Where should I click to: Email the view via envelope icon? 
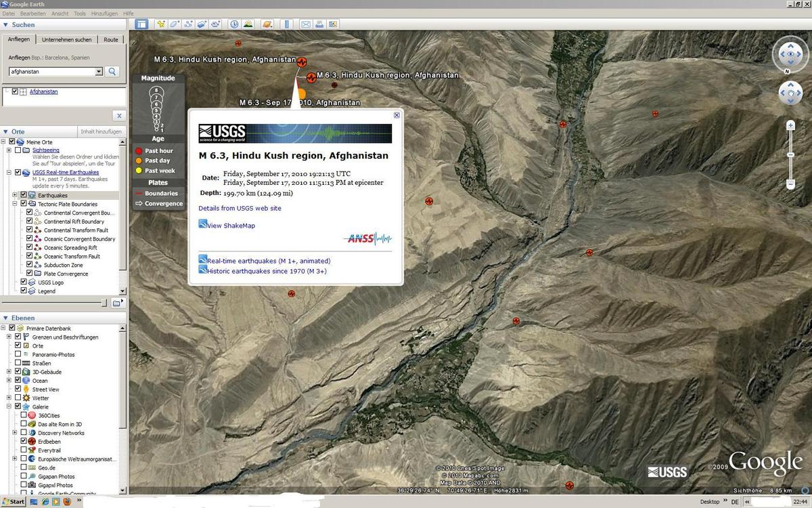[x=305, y=24]
